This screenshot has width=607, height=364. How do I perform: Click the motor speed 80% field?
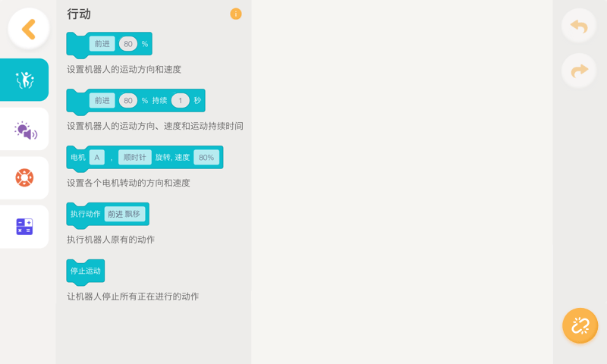click(206, 157)
